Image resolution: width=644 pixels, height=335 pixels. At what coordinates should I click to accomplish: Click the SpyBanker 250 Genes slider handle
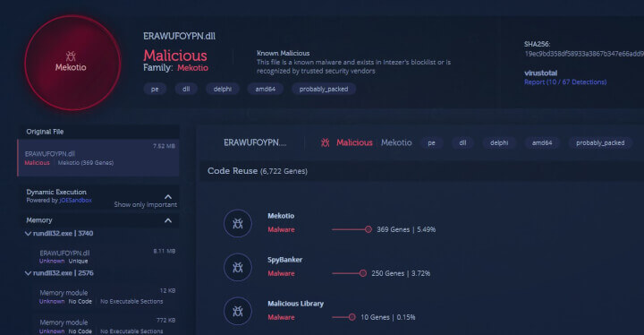[x=362, y=273]
